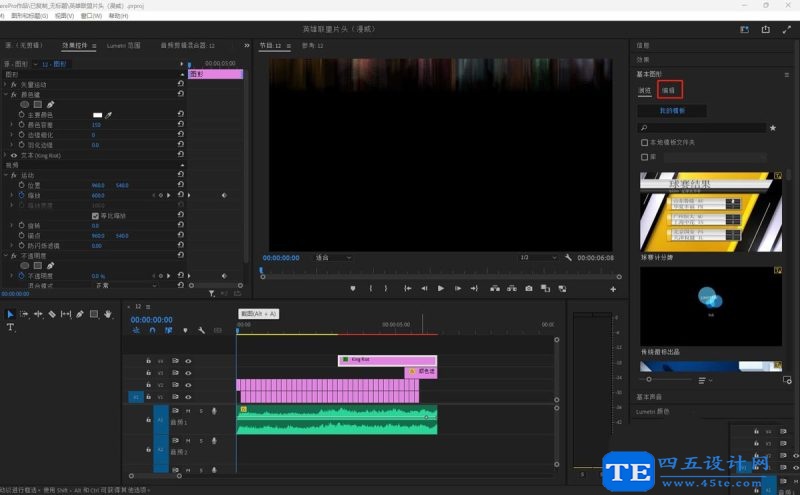The width and height of the screenshot is (800, 495).
Task: Select the Selection tool arrow
Action: click(11, 314)
